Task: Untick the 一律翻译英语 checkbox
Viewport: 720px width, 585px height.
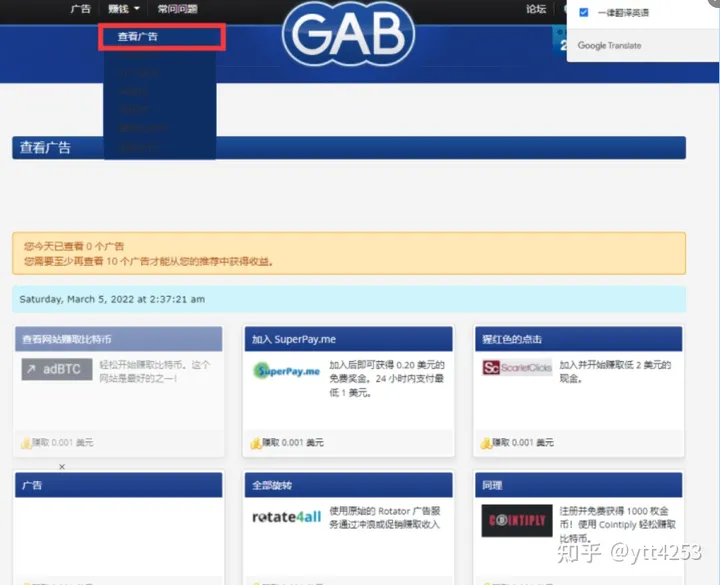Action: [x=584, y=12]
